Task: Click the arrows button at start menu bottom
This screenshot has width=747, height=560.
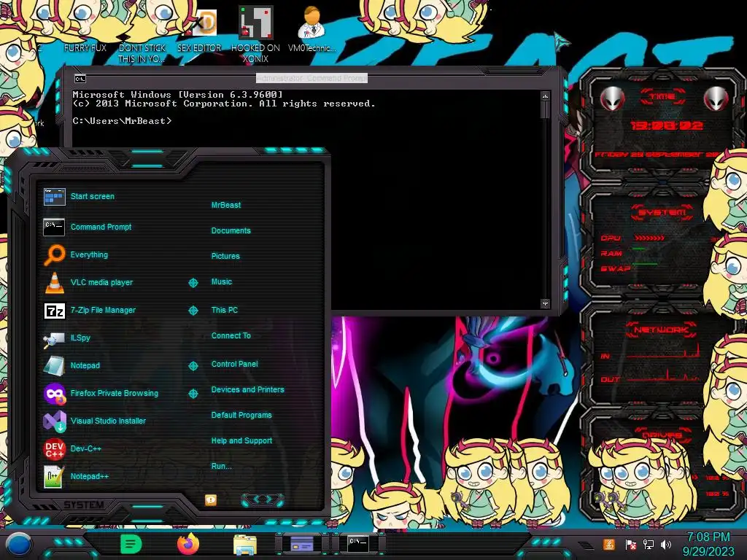Action: pos(263,499)
